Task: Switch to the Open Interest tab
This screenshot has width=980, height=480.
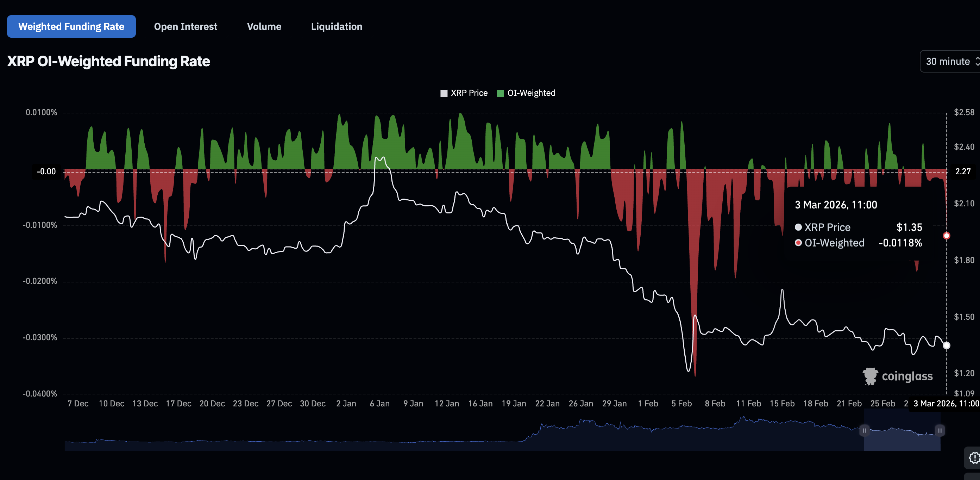Action: (185, 27)
